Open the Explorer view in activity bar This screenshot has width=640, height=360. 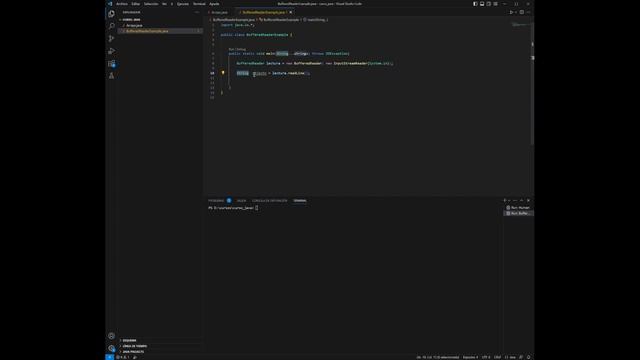pos(111,14)
